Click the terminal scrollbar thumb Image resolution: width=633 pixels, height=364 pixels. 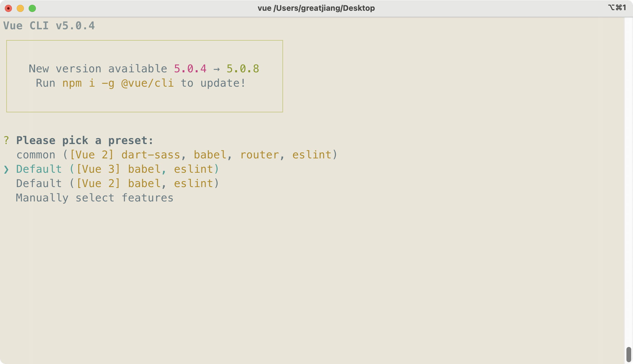tap(629, 354)
